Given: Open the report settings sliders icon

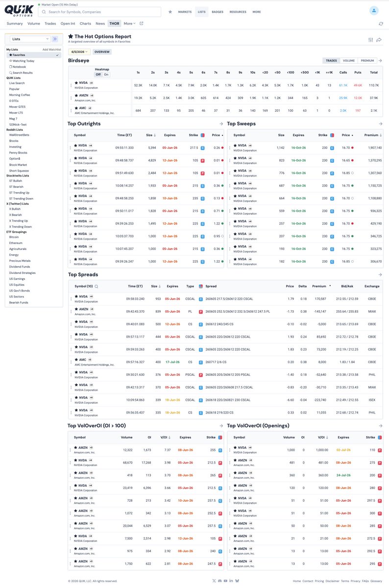Looking at the screenshot, I should click(370, 40).
